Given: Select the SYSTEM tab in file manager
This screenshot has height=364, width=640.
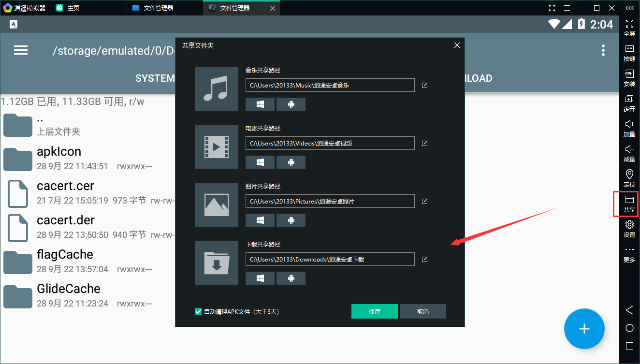Looking at the screenshot, I should pos(155,78).
